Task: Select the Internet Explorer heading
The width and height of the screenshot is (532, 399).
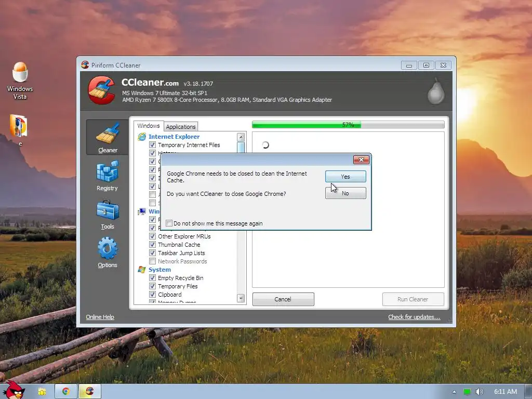Action: pyautogui.click(x=174, y=137)
